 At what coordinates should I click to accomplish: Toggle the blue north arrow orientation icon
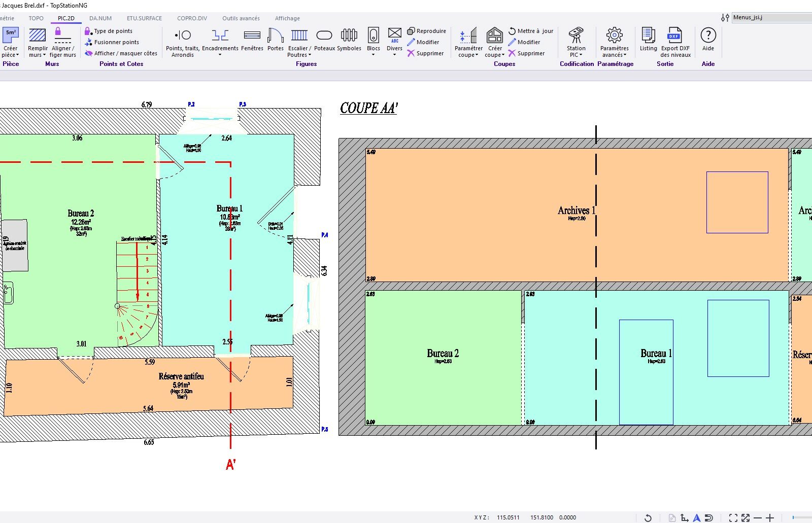(x=697, y=517)
